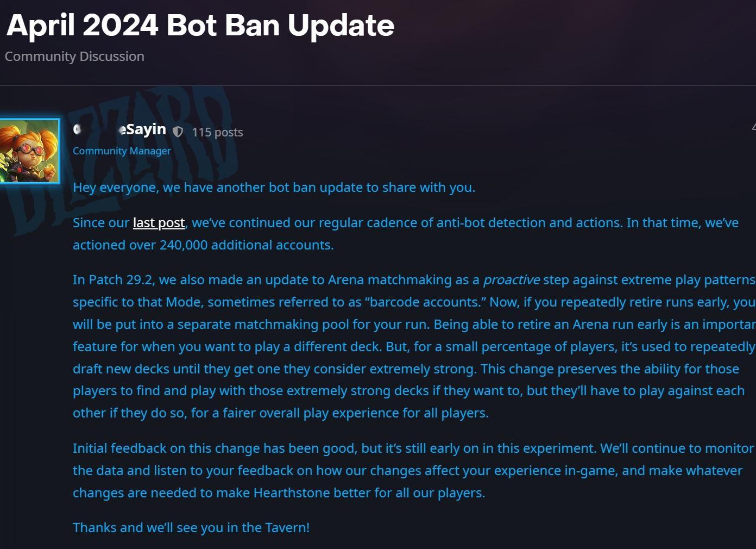Click the 115 posts count
The height and width of the screenshot is (549, 756).
click(x=217, y=132)
